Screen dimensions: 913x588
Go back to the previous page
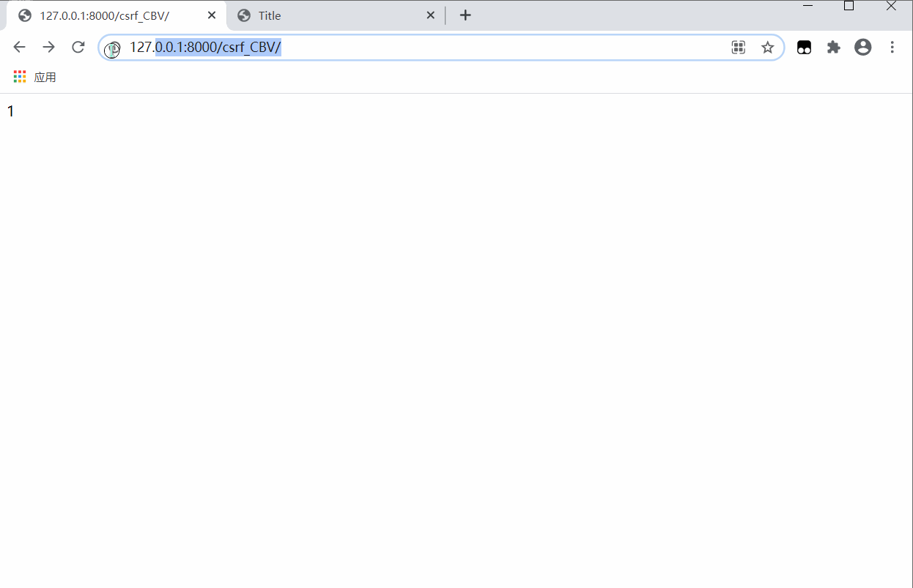click(20, 48)
